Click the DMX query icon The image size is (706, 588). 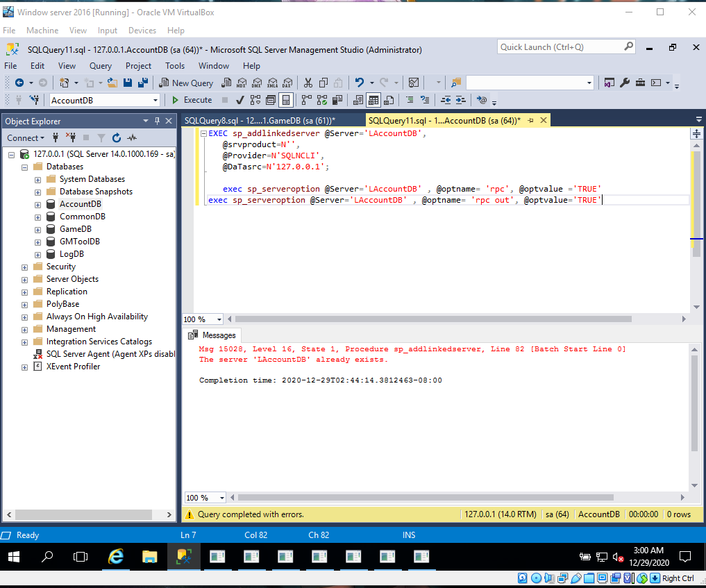pyautogui.click(x=257, y=83)
